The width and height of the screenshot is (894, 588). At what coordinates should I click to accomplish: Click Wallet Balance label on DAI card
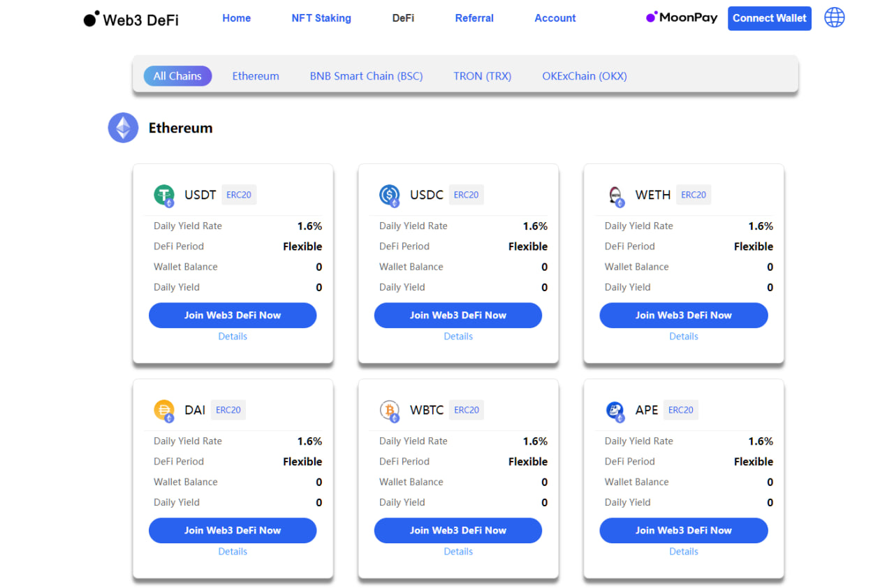[x=186, y=482]
